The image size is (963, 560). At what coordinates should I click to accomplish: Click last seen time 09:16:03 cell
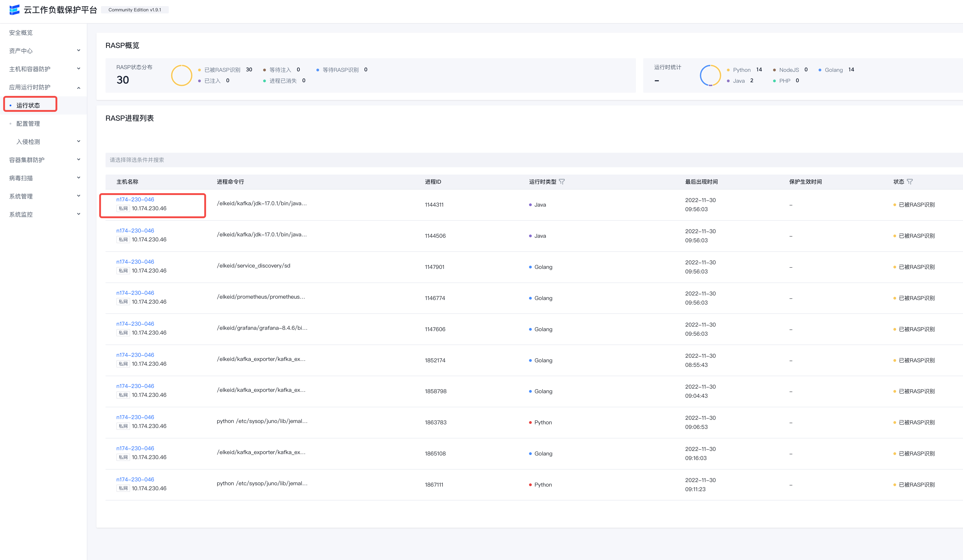pyautogui.click(x=696, y=458)
